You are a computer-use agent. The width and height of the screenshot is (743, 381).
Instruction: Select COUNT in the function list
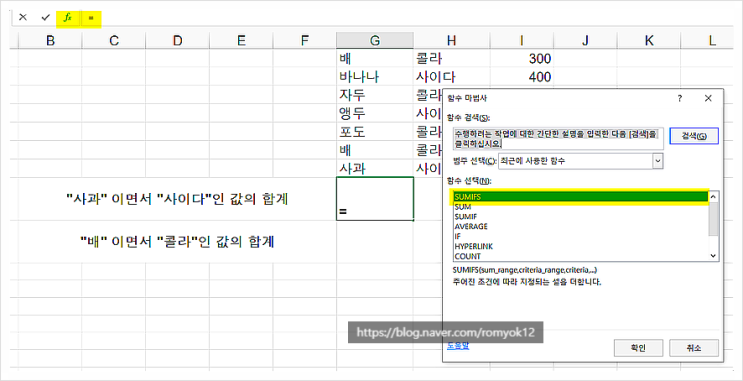pos(580,256)
